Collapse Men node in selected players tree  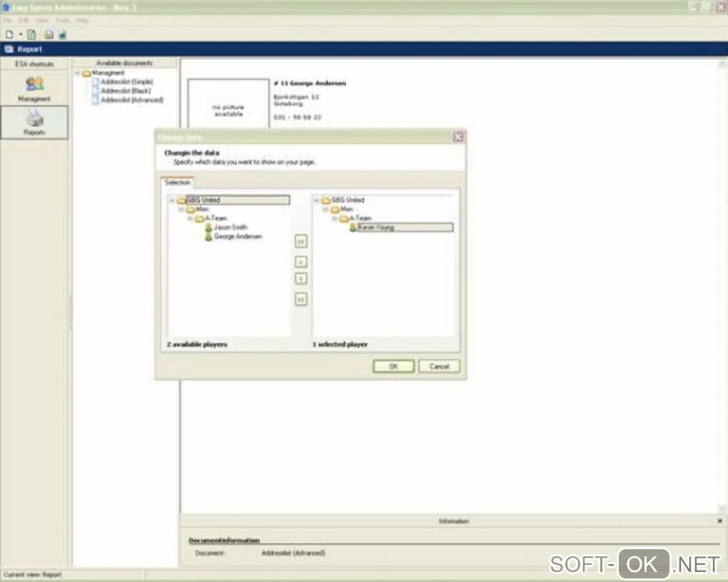pyautogui.click(x=325, y=209)
